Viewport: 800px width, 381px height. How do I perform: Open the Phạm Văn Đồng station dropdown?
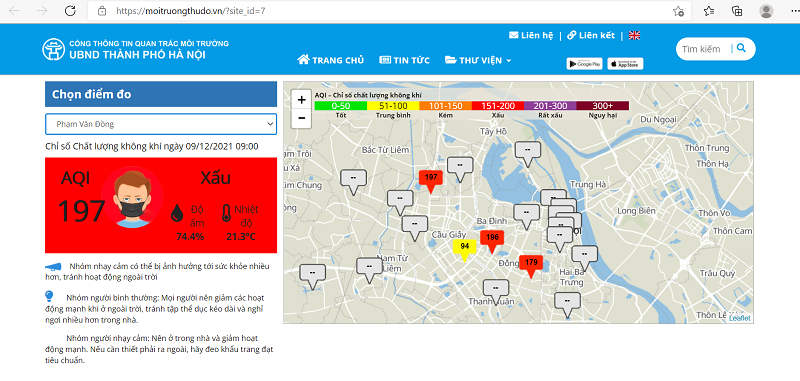point(161,124)
